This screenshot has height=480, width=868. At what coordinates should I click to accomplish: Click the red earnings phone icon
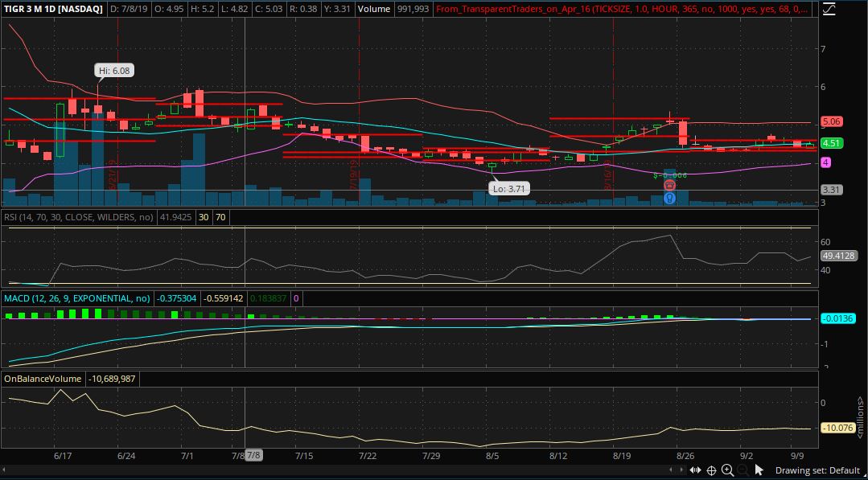pos(669,185)
